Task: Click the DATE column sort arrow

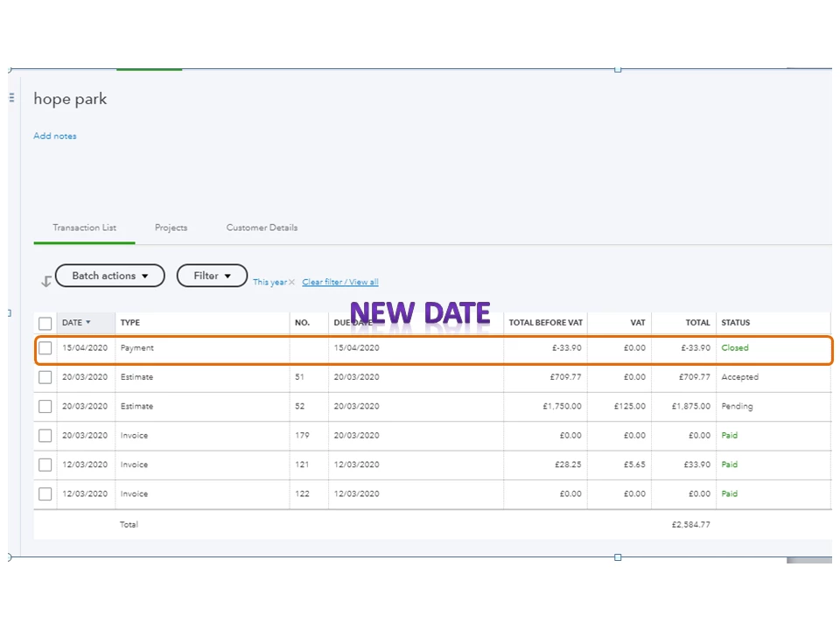Action: [x=87, y=322]
